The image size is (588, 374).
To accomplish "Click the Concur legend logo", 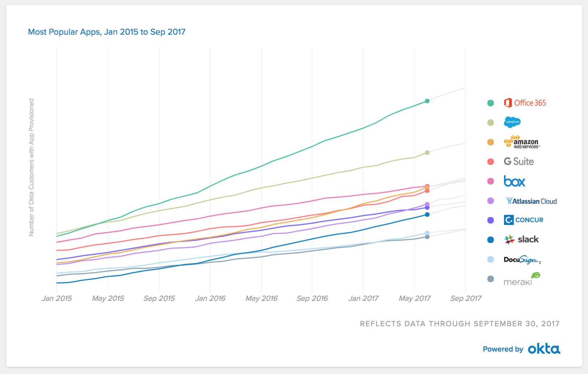I will tap(524, 220).
